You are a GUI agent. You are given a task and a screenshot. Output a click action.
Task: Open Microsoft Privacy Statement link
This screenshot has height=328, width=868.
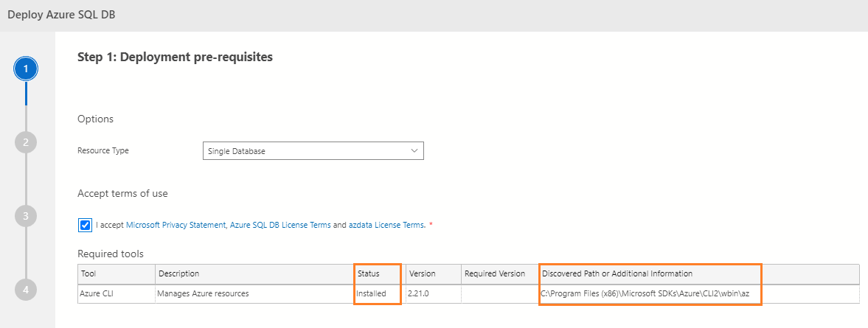point(175,225)
